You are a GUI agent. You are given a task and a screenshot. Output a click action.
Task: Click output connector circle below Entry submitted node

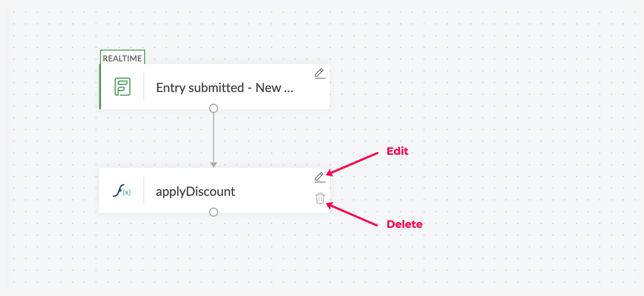point(214,108)
